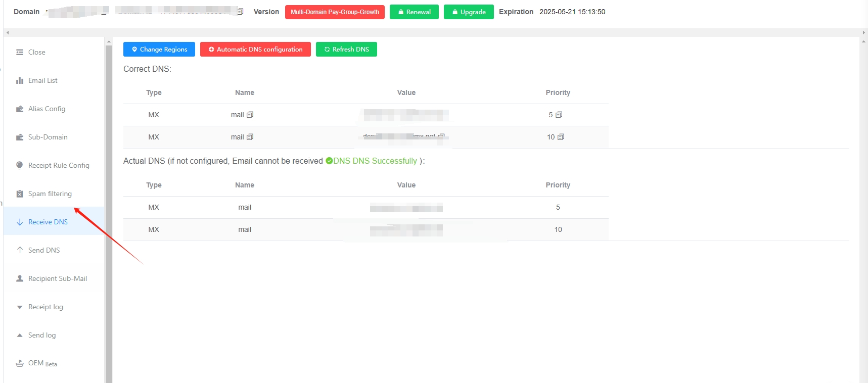Image resolution: width=868 pixels, height=383 pixels.
Task: Click the Refresh DNS button
Action: click(x=346, y=50)
